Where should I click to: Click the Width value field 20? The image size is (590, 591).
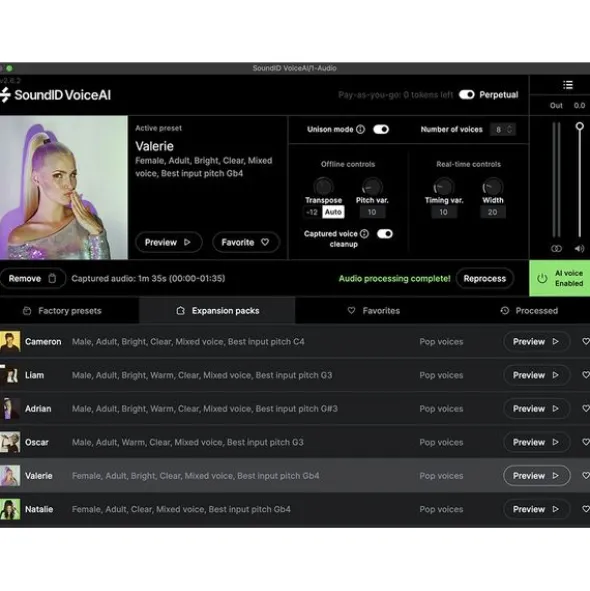[x=492, y=212]
